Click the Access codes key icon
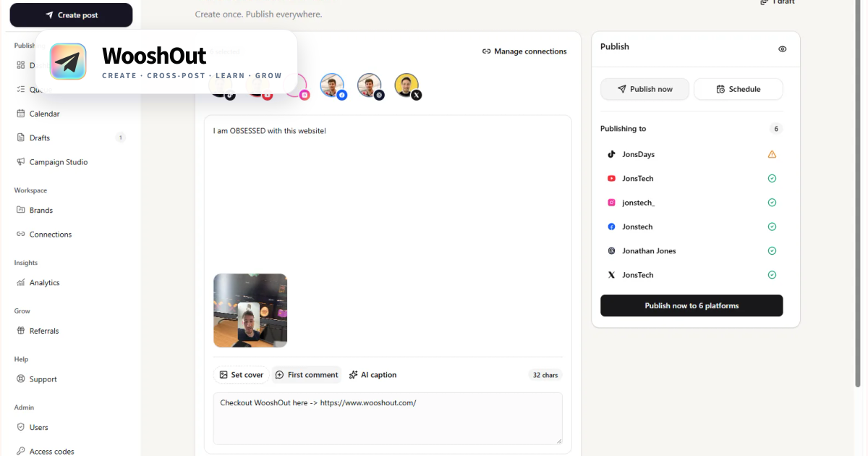Viewport: 868px width, 456px height. click(x=21, y=451)
